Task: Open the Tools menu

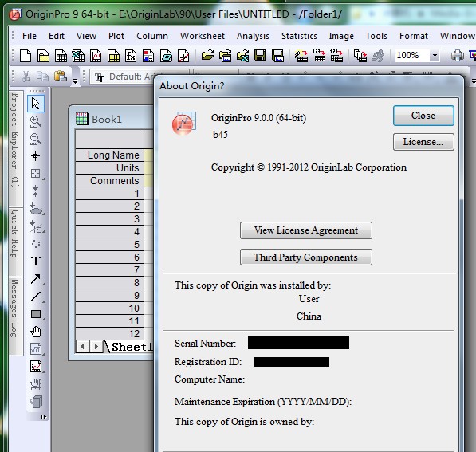Action: point(376,36)
